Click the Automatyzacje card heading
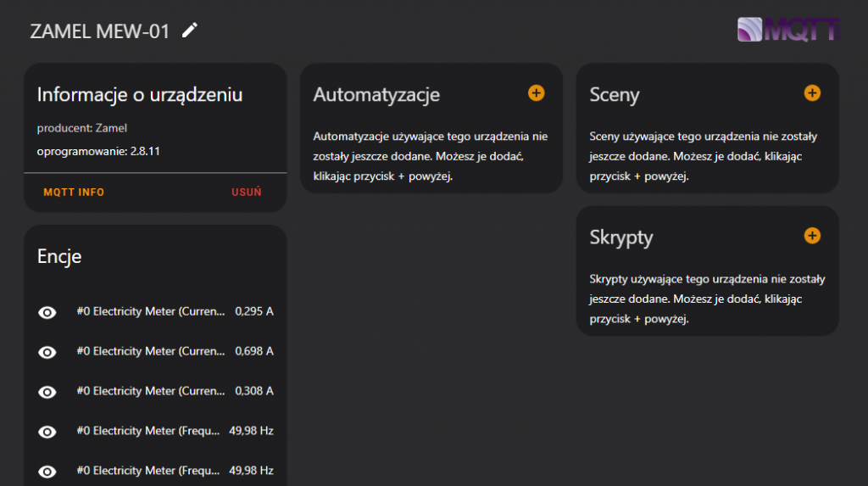 pyautogui.click(x=376, y=95)
